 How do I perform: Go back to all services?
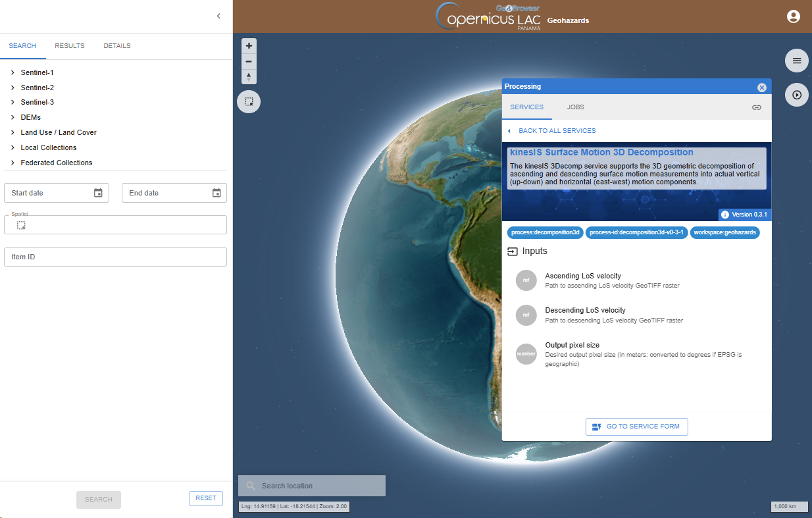coord(556,131)
